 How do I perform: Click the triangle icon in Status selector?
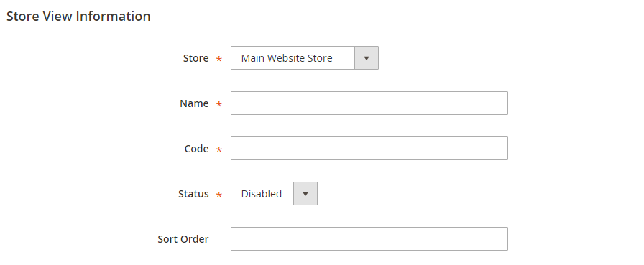[305, 194]
